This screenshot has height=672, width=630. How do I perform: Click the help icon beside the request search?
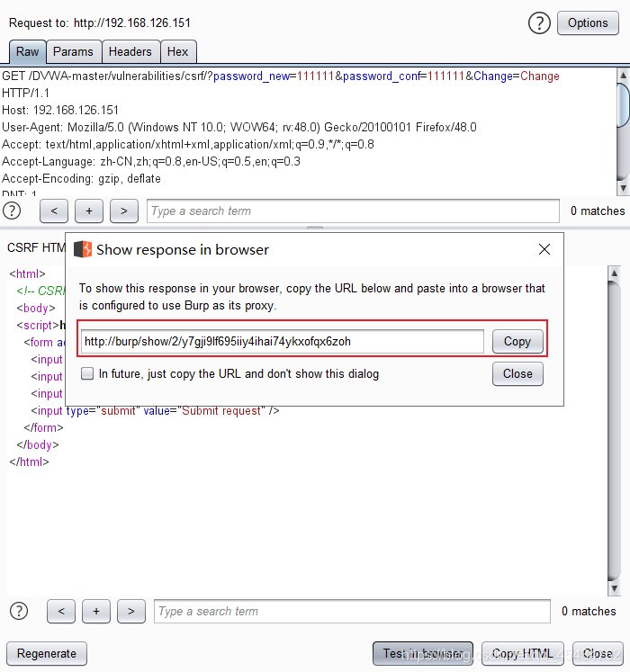point(12,211)
